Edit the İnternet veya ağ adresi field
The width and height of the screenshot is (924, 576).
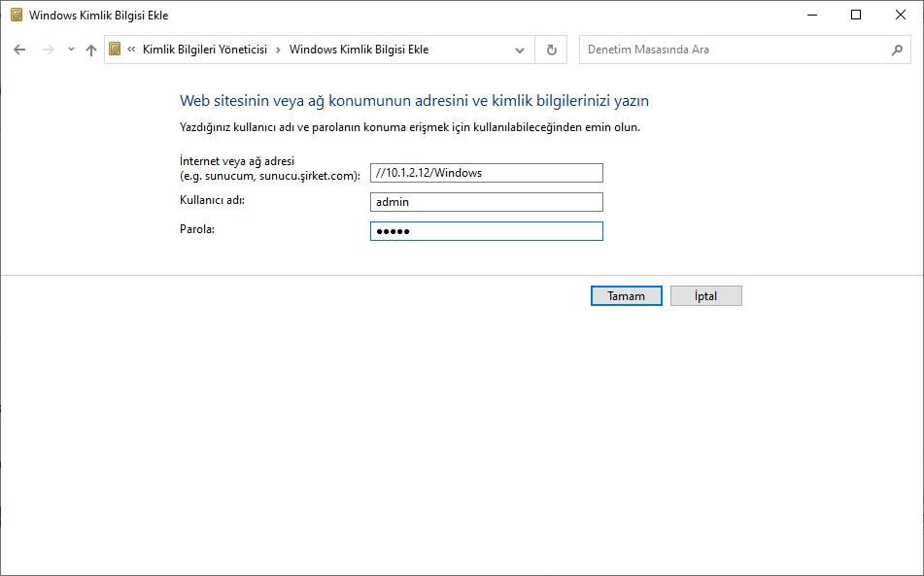click(x=487, y=173)
